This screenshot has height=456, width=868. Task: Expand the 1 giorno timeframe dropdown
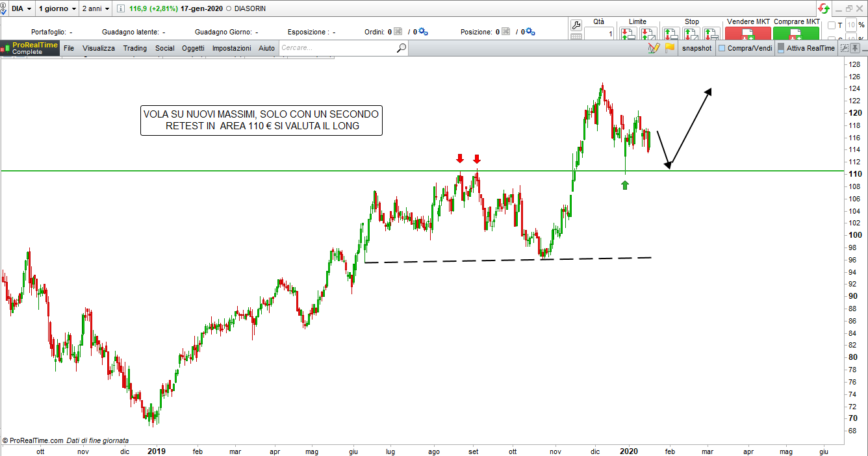point(57,8)
